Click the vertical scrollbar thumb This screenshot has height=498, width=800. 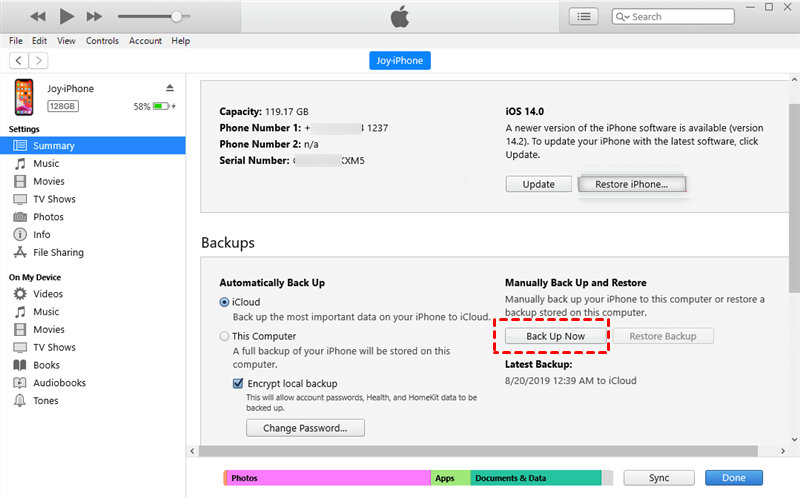tap(794, 198)
